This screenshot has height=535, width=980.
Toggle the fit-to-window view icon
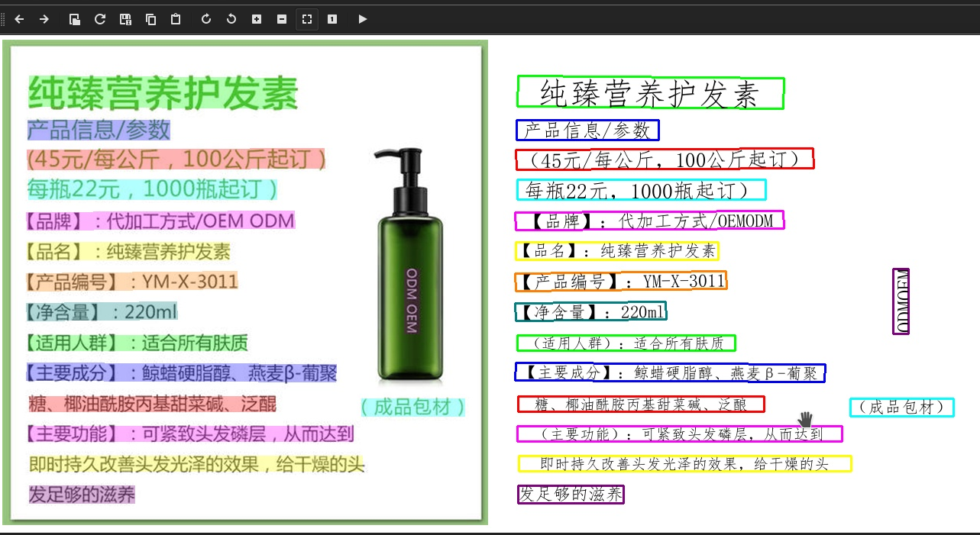(x=307, y=19)
